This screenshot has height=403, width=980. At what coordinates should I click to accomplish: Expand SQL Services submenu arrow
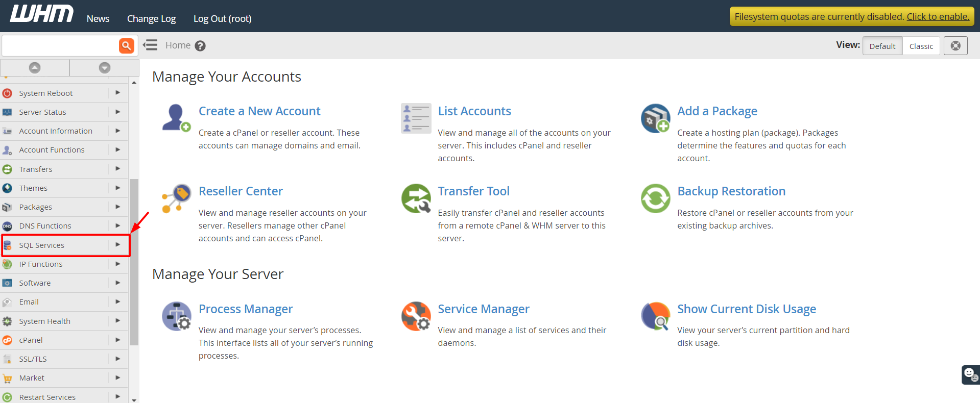(118, 245)
